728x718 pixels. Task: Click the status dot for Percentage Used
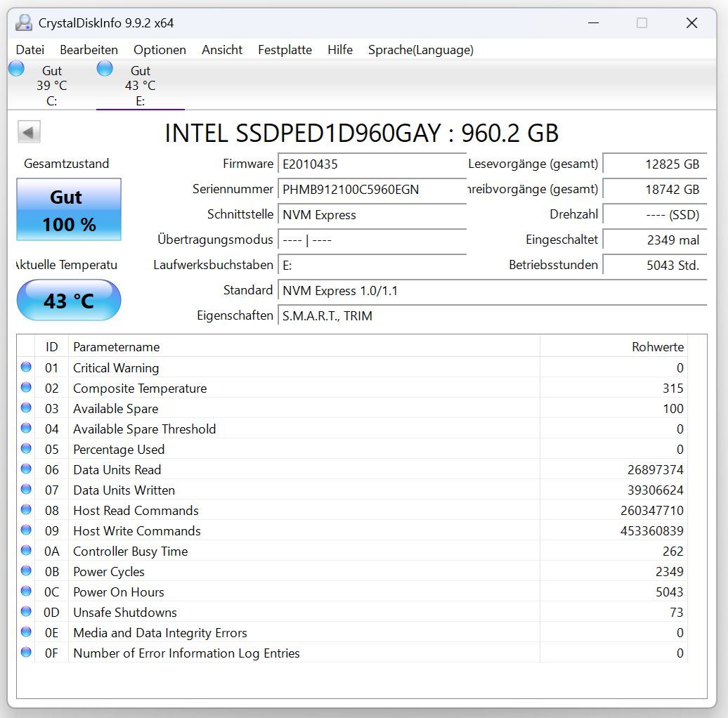(x=26, y=449)
